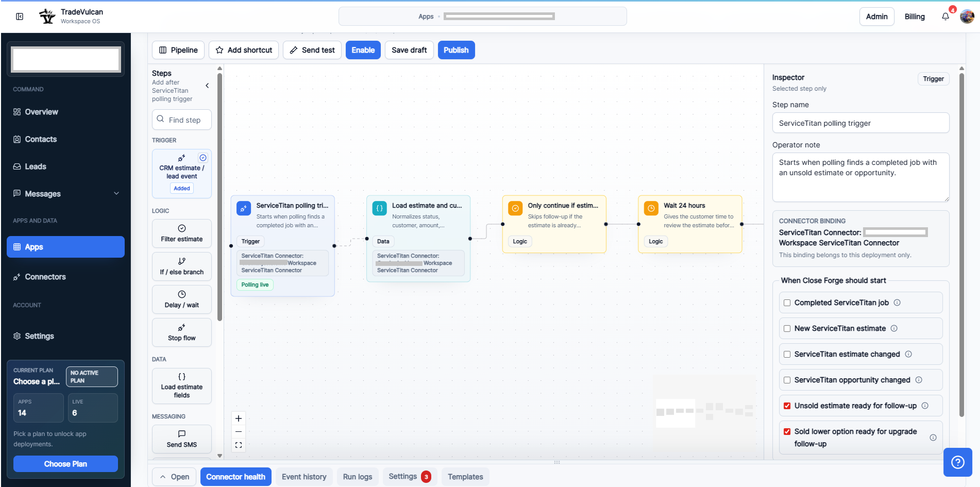Collapse the Steps panel chevron
The width and height of the screenshot is (980, 487).
207,86
